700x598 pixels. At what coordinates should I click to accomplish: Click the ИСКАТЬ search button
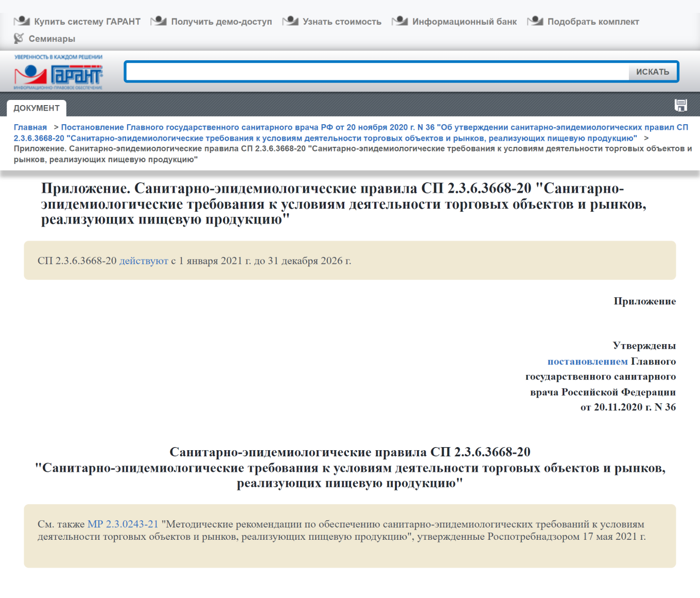(653, 72)
